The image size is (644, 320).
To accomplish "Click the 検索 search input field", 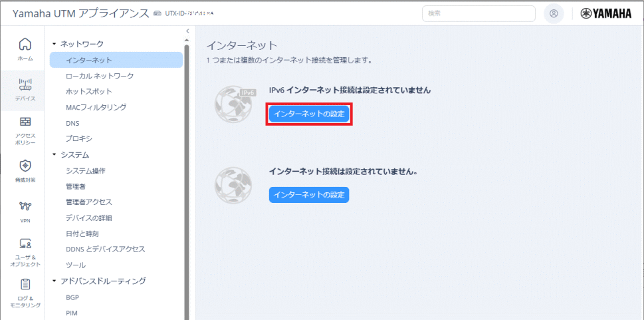I will 479,13.
